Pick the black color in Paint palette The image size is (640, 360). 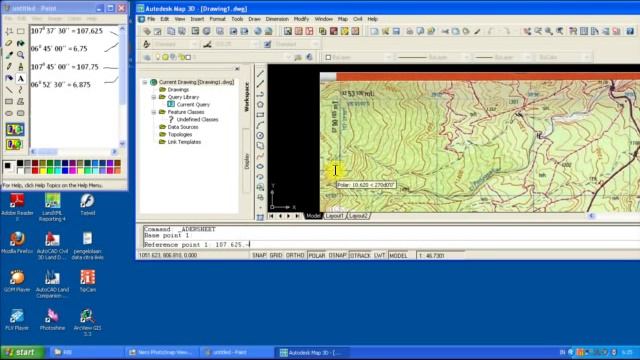[20, 163]
